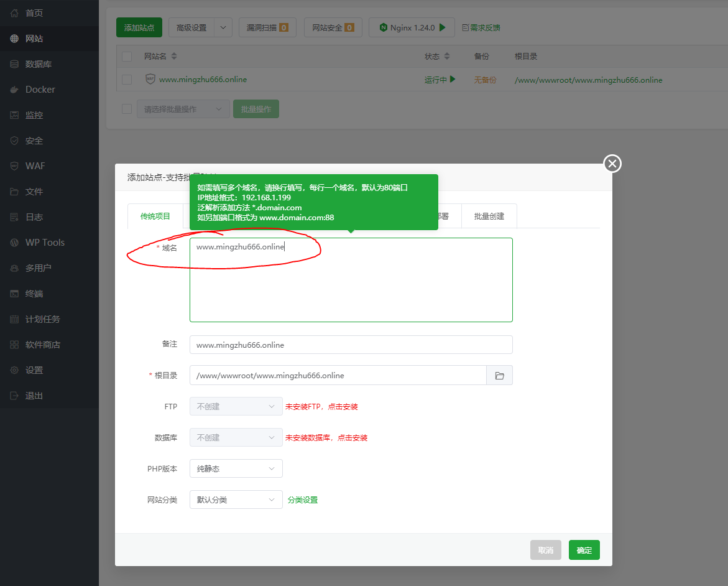Open the 终端 terminal sidebar item
The height and width of the screenshot is (586, 728).
click(x=34, y=294)
